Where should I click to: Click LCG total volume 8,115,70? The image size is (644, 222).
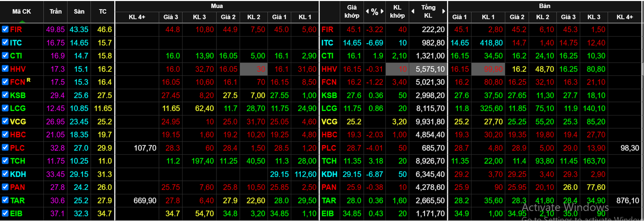coord(430,108)
